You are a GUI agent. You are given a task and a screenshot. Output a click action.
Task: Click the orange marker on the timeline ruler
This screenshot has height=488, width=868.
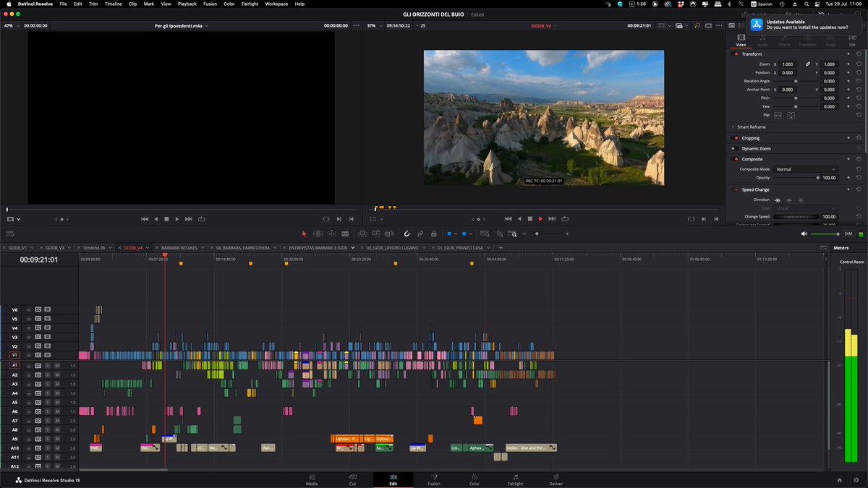pyautogui.click(x=181, y=264)
